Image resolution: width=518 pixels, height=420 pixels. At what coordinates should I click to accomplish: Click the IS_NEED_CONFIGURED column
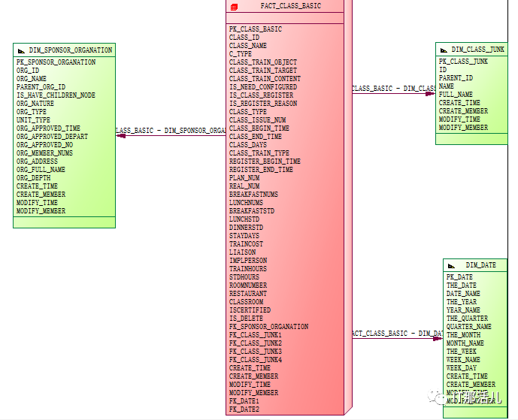(263, 87)
